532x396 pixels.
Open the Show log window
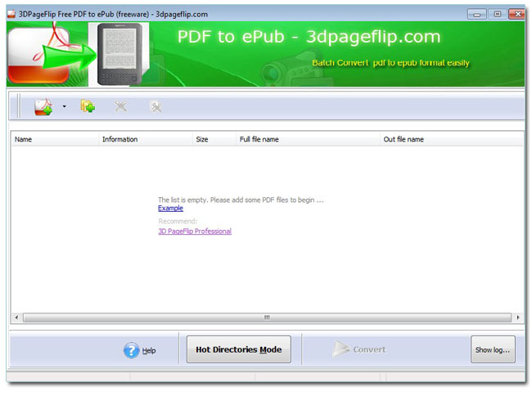click(x=493, y=349)
